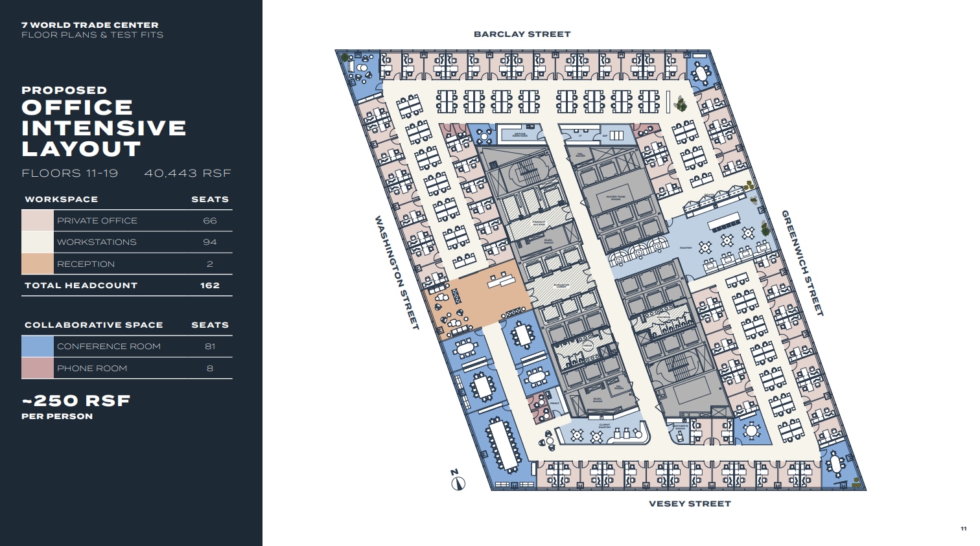
Task: Click the 7 World Trade Center title
Action: pos(90,25)
